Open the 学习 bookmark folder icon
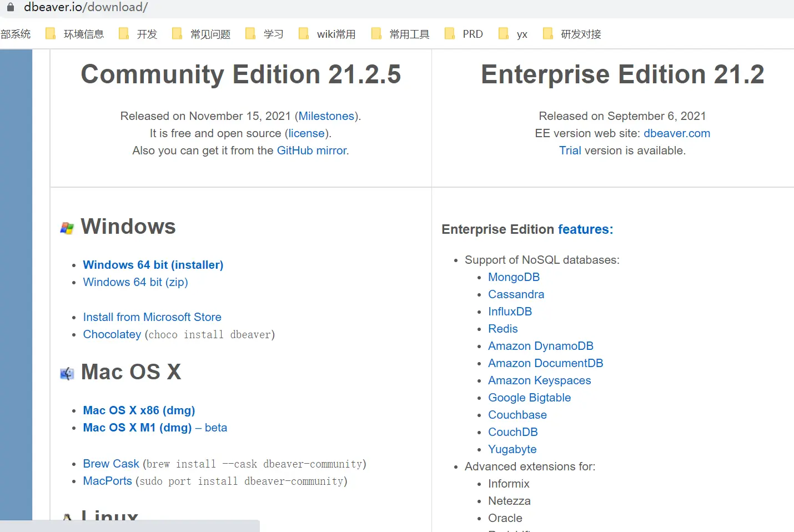794x532 pixels. [250, 34]
